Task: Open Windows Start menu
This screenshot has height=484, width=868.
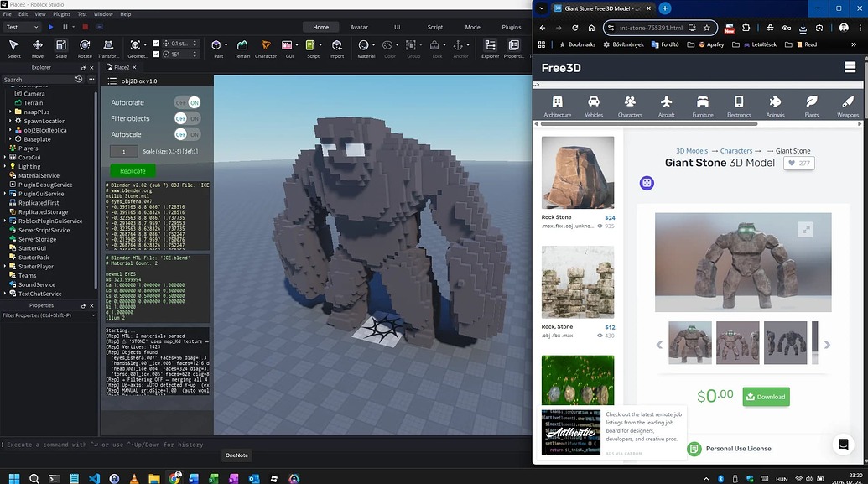Action: (14, 478)
